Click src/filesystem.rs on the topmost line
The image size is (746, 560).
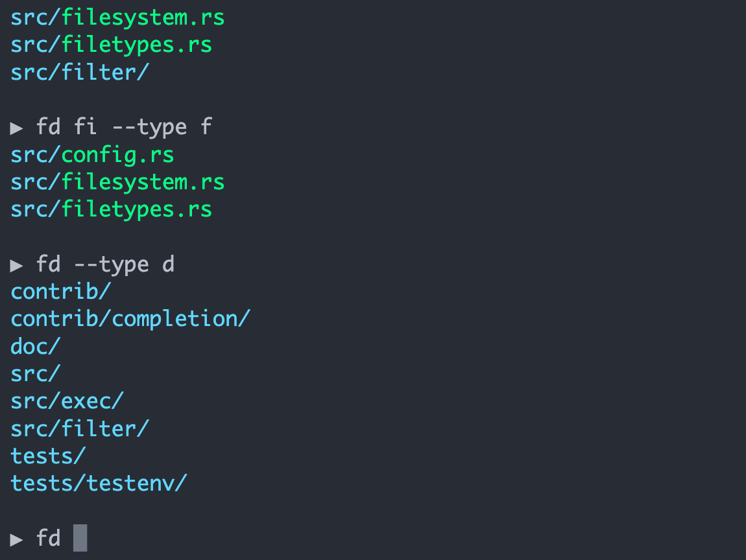click(117, 17)
